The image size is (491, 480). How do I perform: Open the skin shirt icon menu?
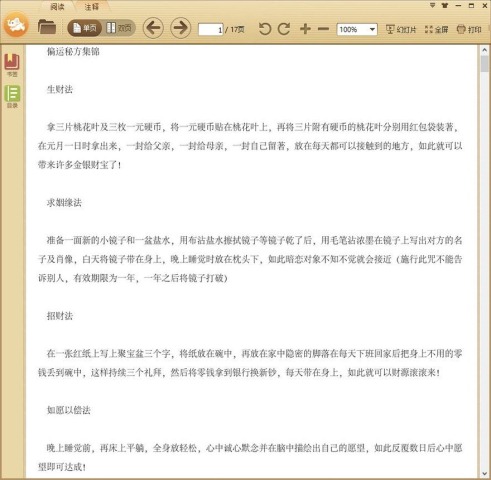coord(445,5)
